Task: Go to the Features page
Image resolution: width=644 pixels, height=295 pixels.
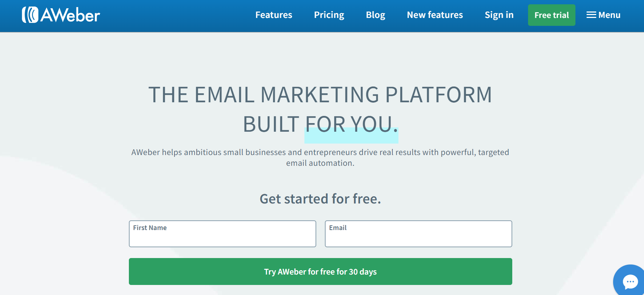Action: (x=274, y=15)
